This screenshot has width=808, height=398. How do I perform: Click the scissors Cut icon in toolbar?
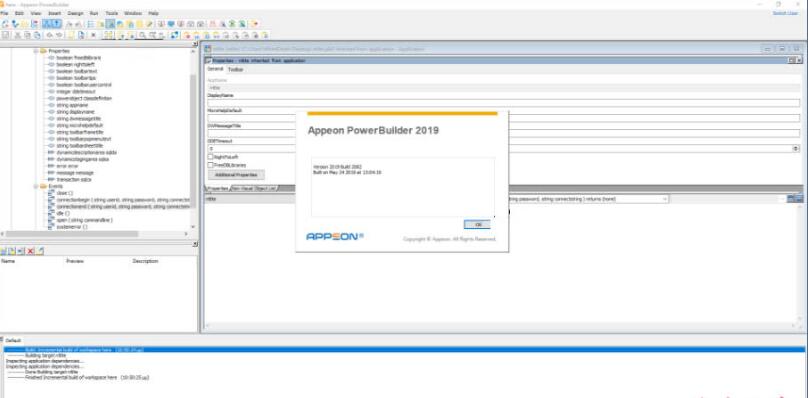tap(18, 35)
